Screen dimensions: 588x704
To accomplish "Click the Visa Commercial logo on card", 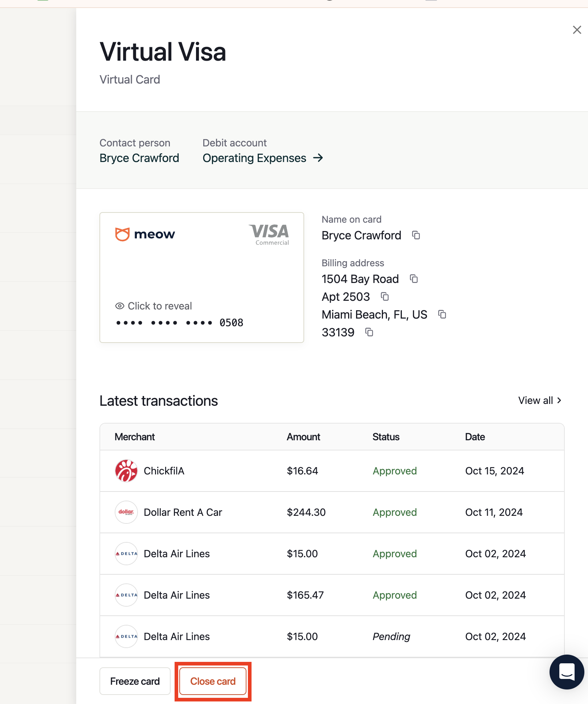I will click(269, 235).
